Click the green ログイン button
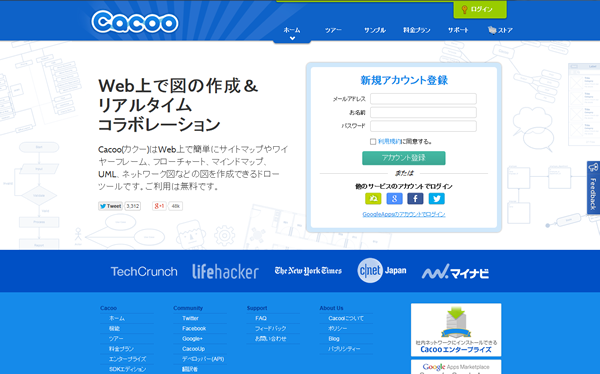600x374 pixels. click(480, 9)
